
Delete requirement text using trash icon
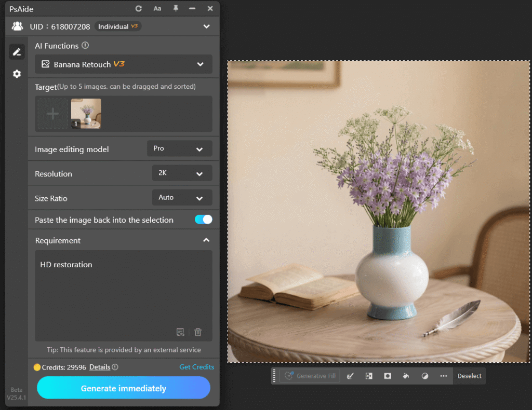click(198, 332)
